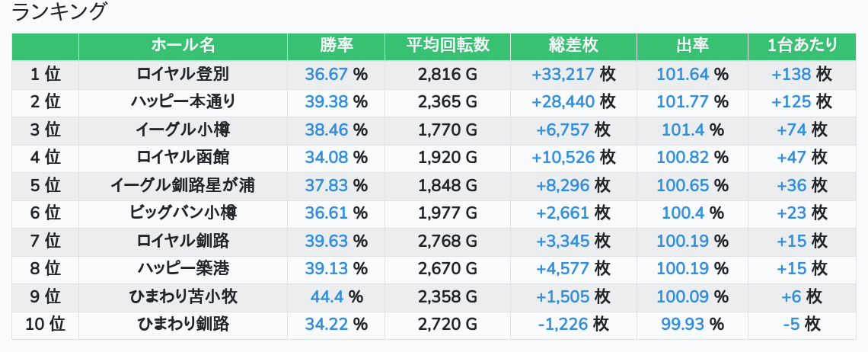Click the 1台あたり column header
The height and width of the screenshot is (352, 868).
coord(803,46)
